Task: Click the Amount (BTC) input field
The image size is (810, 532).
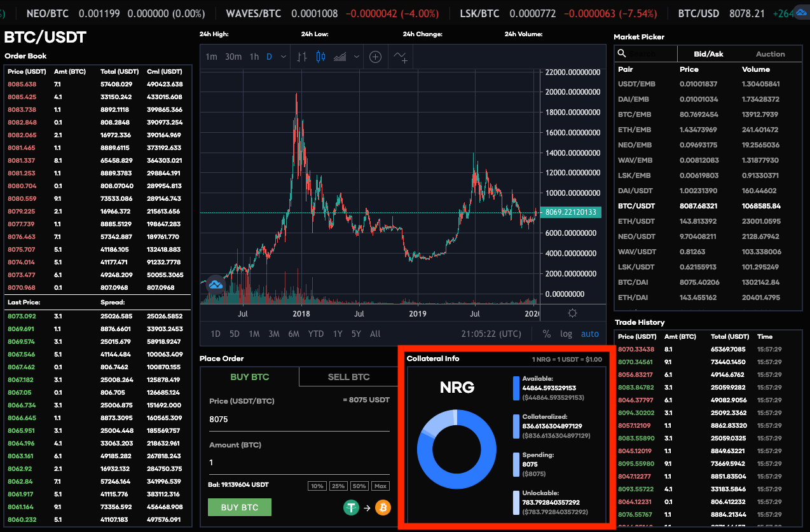Action: coord(299,463)
